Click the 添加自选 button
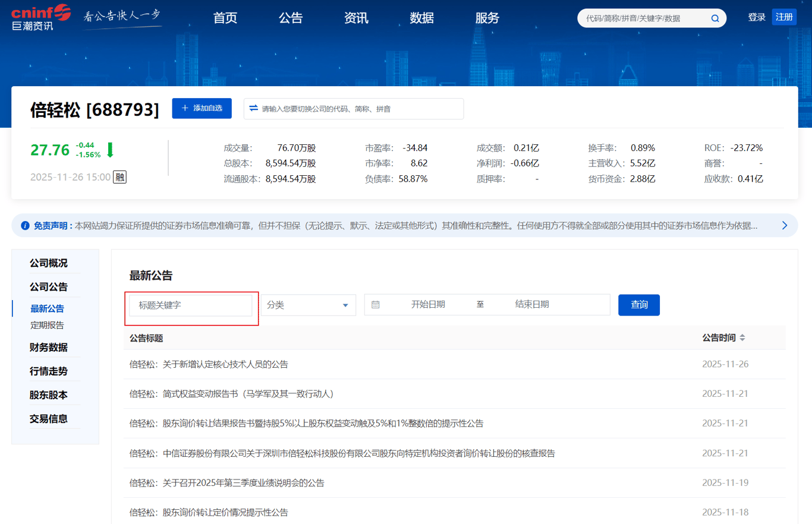This screenshot has width=812, height=524. [x=202, y=108]
